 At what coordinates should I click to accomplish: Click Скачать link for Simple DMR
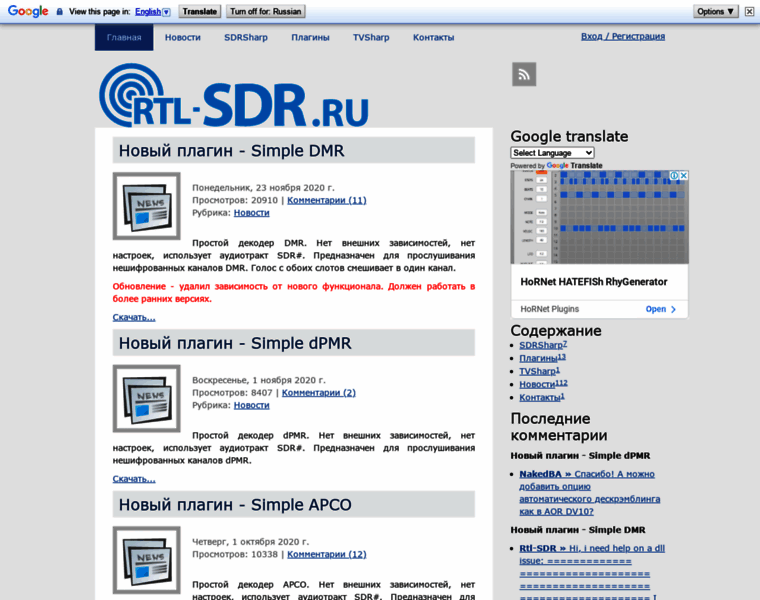pos(134,317)
